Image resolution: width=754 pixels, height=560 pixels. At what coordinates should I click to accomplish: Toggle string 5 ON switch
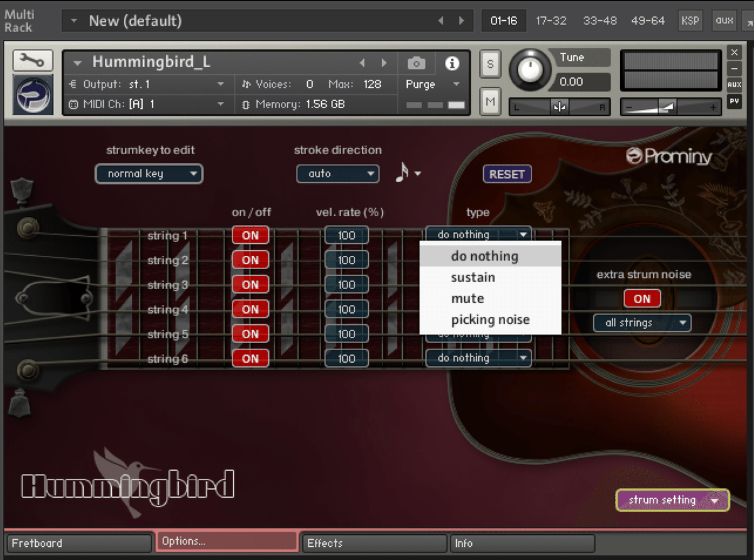coord(250,334)
